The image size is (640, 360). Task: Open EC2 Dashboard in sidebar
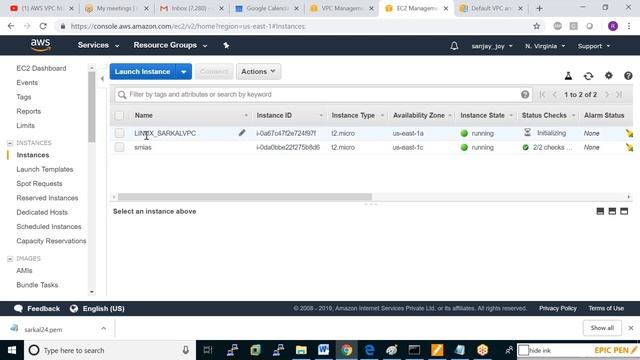pyautogui.click(x=41, y=68)
